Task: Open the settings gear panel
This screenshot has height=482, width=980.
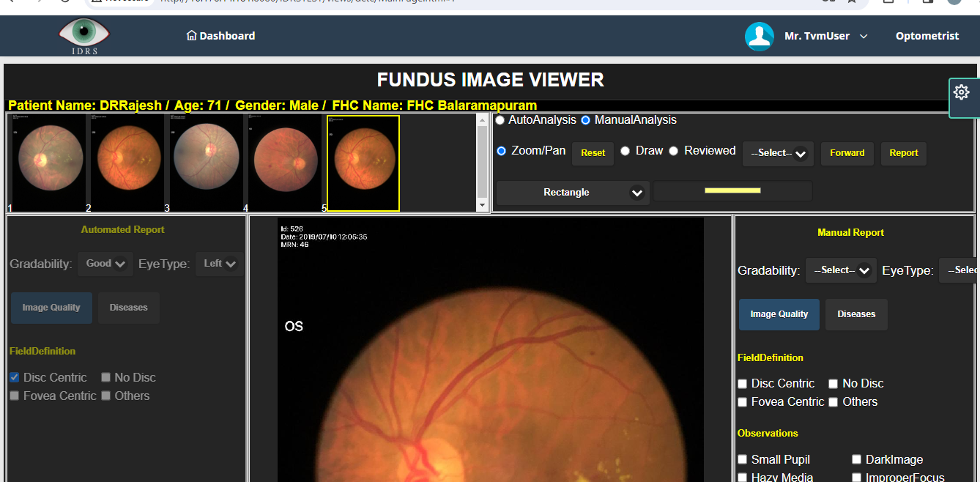Action: click(x=962, y=92)
